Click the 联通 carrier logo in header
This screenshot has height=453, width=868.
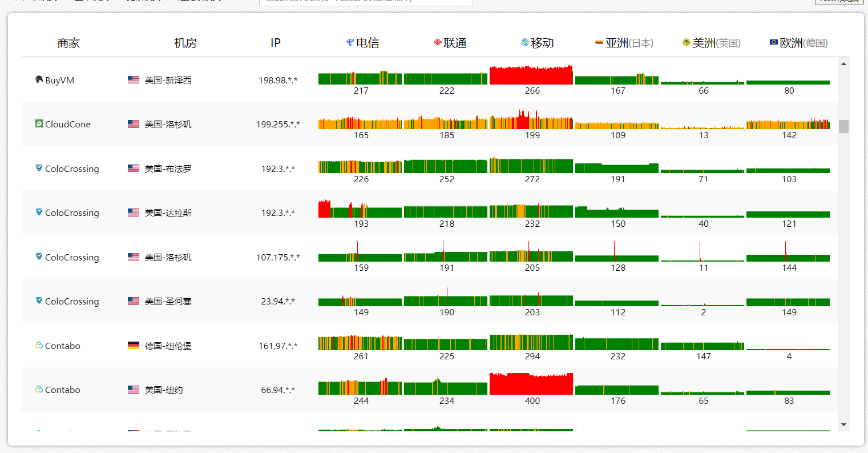(438, 42)
